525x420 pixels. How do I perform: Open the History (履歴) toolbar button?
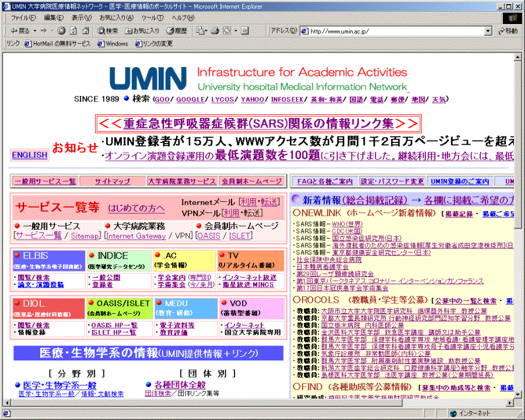pyautogui.click(x=177, y=31)
